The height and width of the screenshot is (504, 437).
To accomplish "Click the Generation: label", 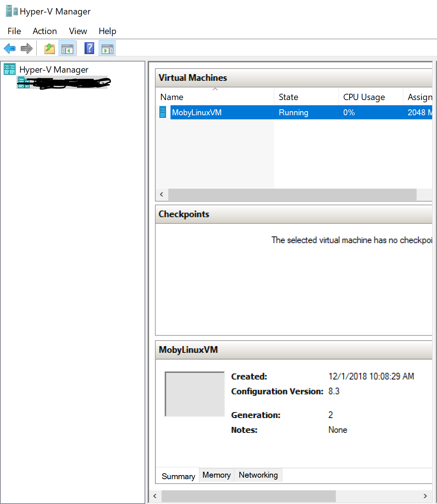I will (x=256, y=415).
